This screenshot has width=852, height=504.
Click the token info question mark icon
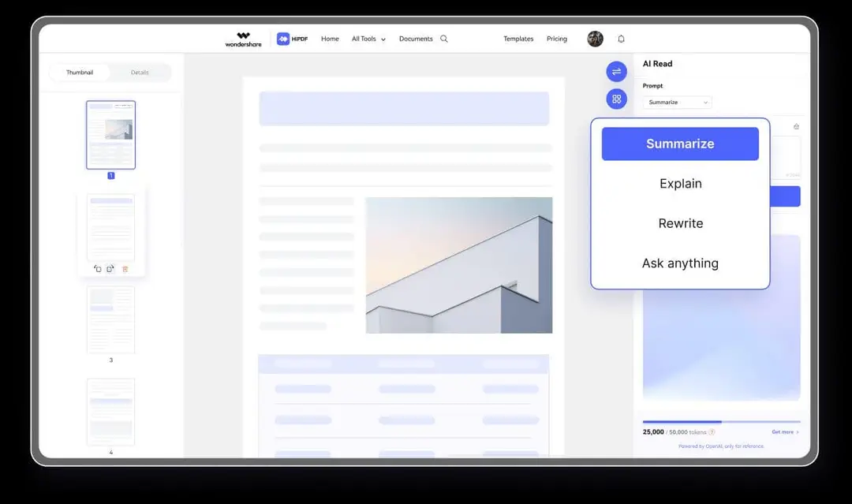point(712,432)
